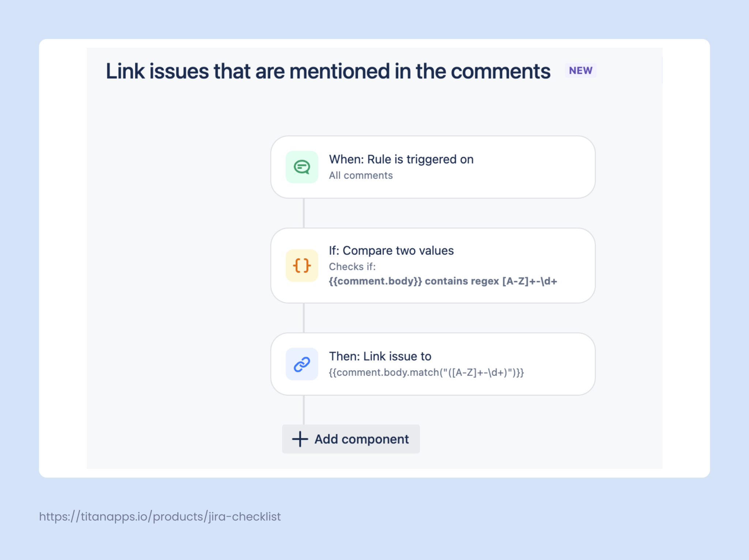
Task: Click connector line between trigger and condition
Action: click(304, 213)
